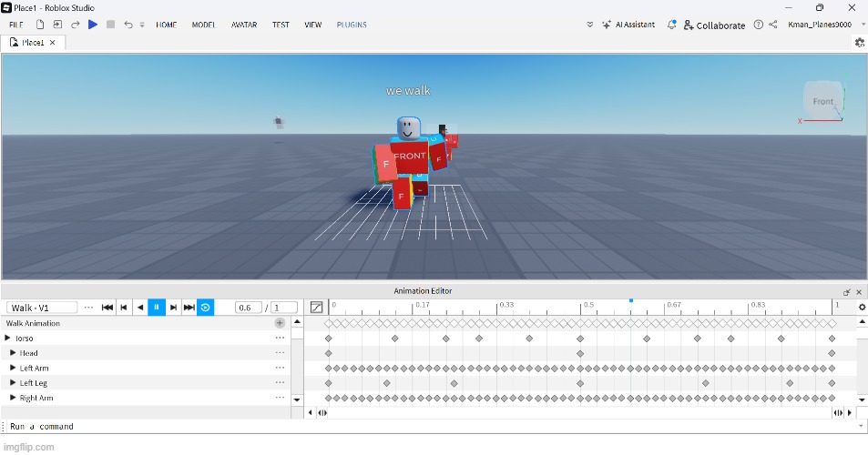Viewport: 868px width, 455px height.
Task: Expand the Left Leg track
Action: [13, 382]
